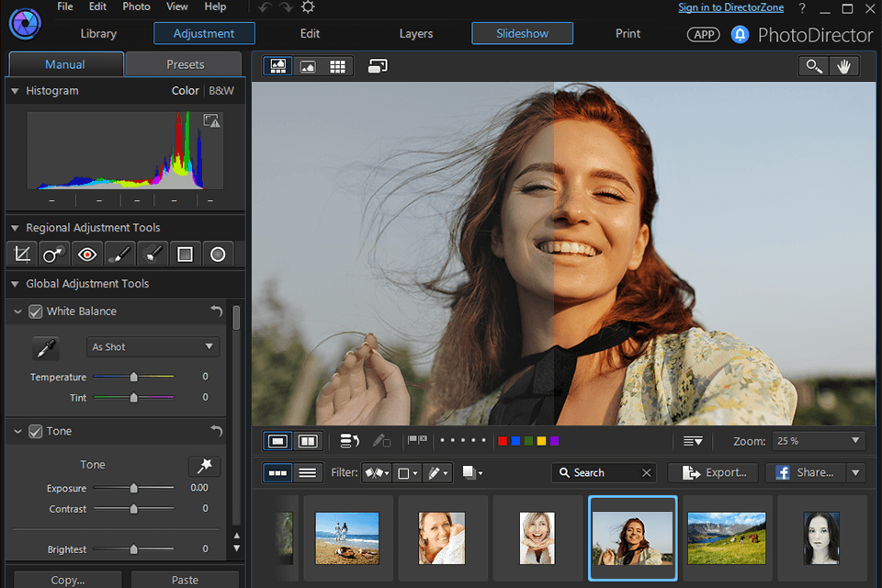Switch to viewer and browser mode
The height and width of the screenshot is (588, 882).
click(x=277, y=66)
